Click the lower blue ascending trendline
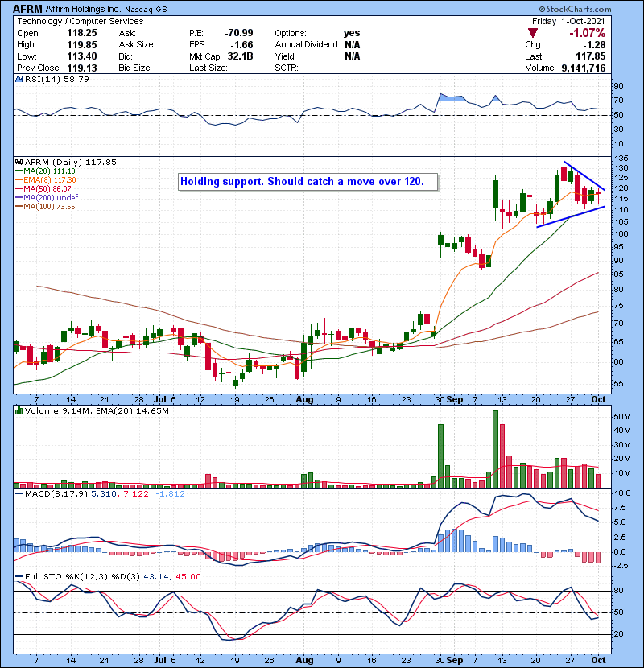Screen dimensions: 644x668 [571, 216]
